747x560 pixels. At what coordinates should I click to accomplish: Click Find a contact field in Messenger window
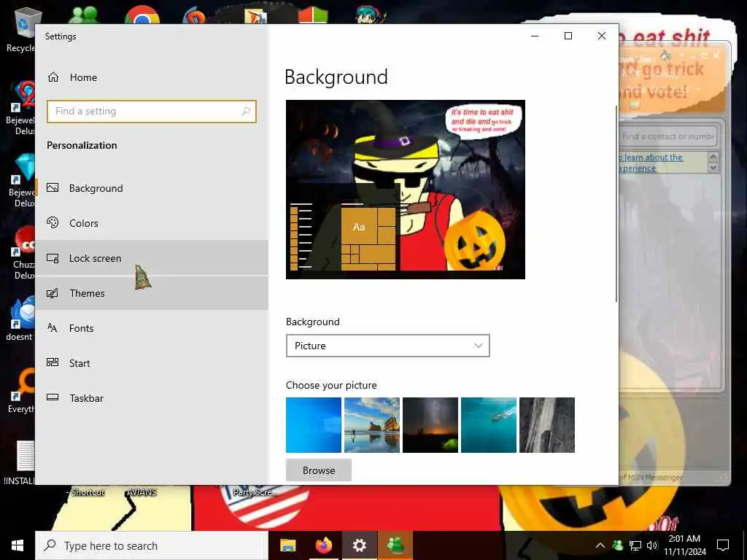(667, 136)
